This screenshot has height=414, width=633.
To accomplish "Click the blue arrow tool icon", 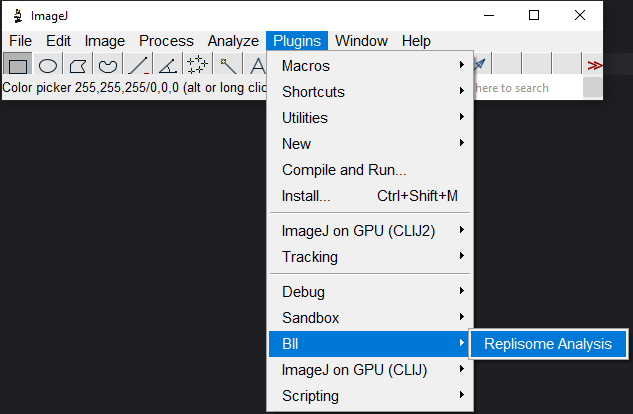I will (x=480, y=64).
